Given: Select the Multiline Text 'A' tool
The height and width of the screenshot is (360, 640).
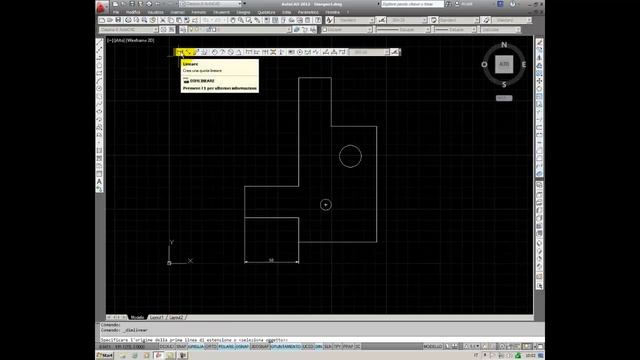Looking at the screenshot, I should click(99, 181).
